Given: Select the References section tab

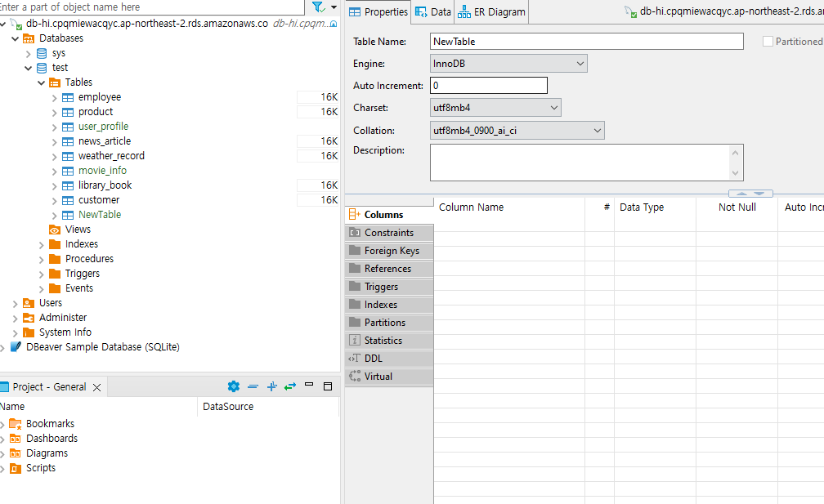Looking at the screenshot, I should point(389,269).
